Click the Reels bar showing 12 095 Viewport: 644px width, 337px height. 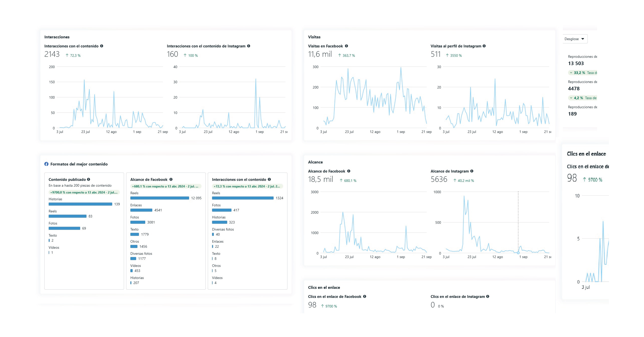[160, 198]
